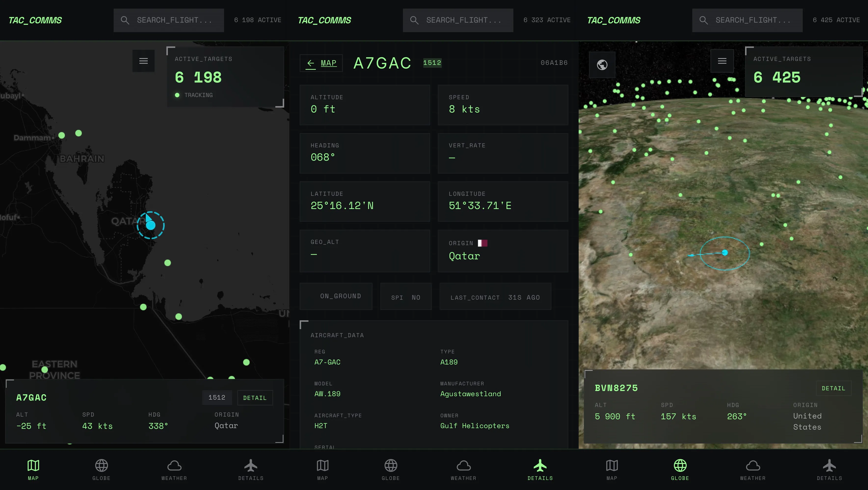Click the LONGITUDE 51°33.71'E tile
The width and height of the screenshot is (868, 490).
coord(503,201)
